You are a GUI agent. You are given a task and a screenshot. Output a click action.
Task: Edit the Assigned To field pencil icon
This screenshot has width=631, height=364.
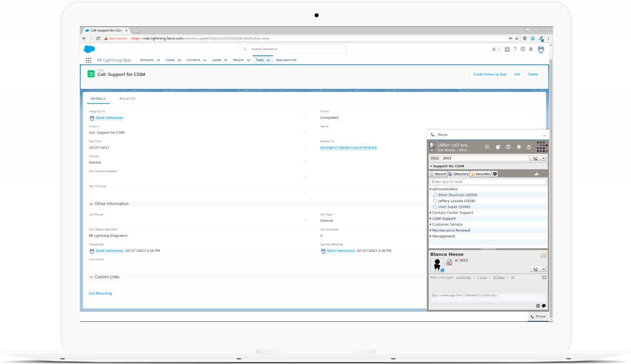pos(306,117)
